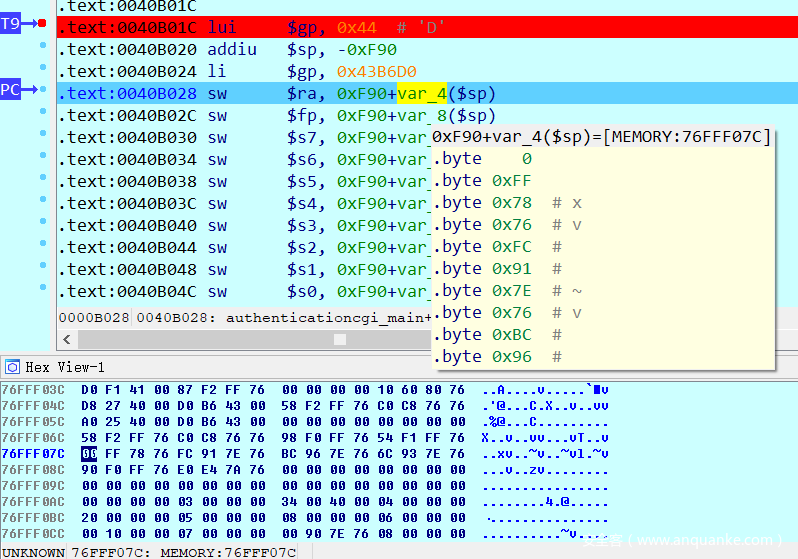Click highlighted var_4 operand on PC line
The width and height of the screenshot is (798, 559).
click(422, 93)
